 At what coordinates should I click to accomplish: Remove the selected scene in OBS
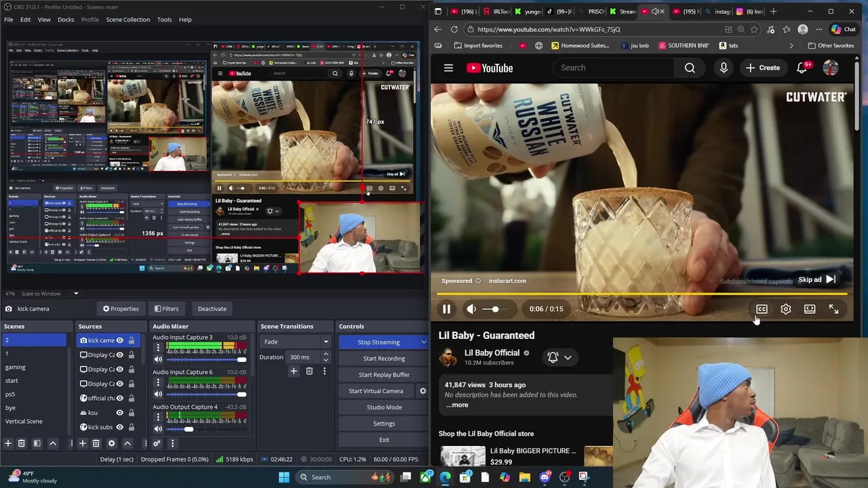[x=22, y=443]
